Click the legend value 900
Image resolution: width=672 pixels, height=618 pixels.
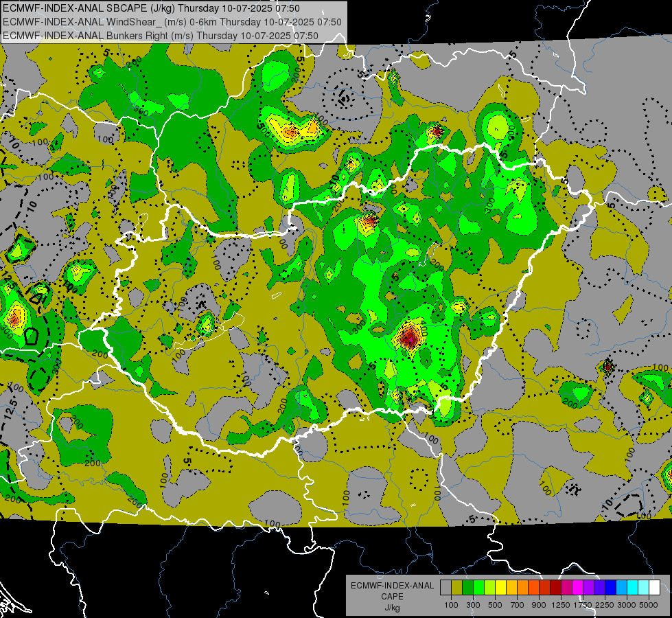539,605
